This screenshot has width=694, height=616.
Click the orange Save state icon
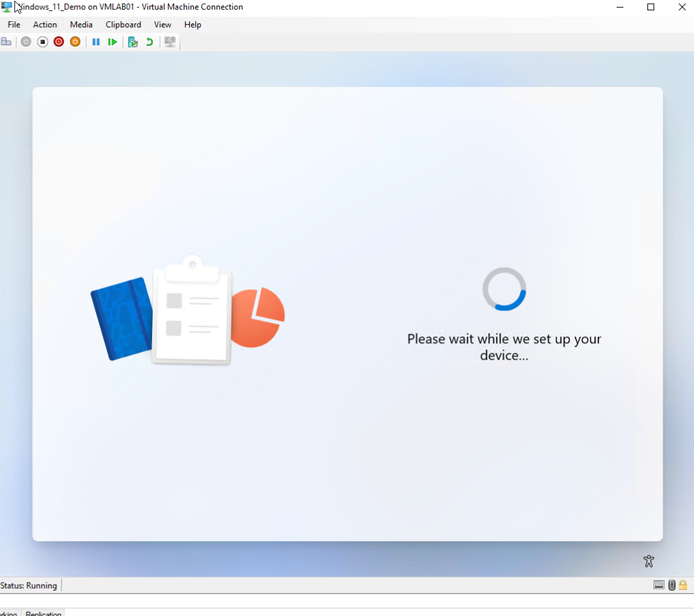[x=75, y=41]
